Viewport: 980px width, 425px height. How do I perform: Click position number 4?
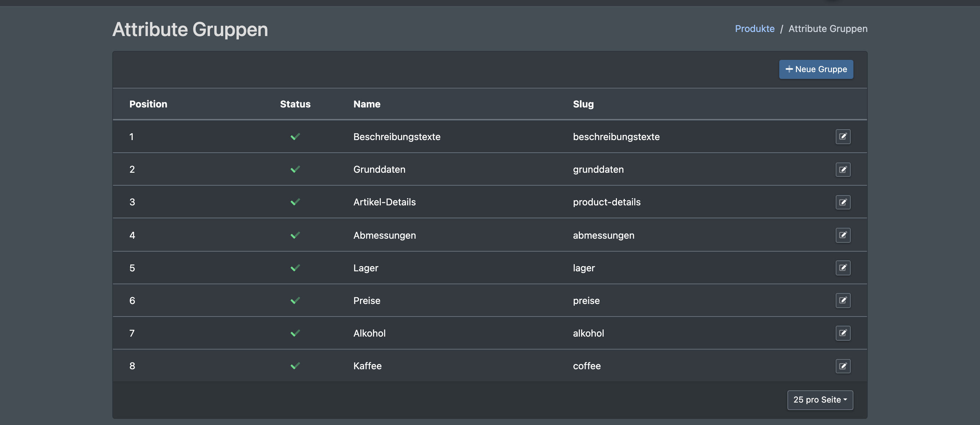coord(132,235)
